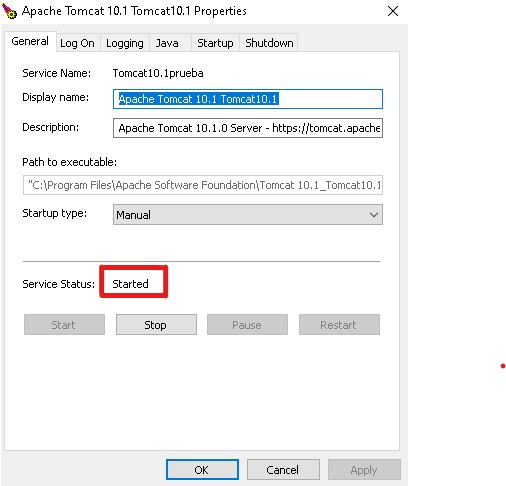Click the Display name label
The width and height of the screenshot is (506, 486).
click(x=56, y=97)
